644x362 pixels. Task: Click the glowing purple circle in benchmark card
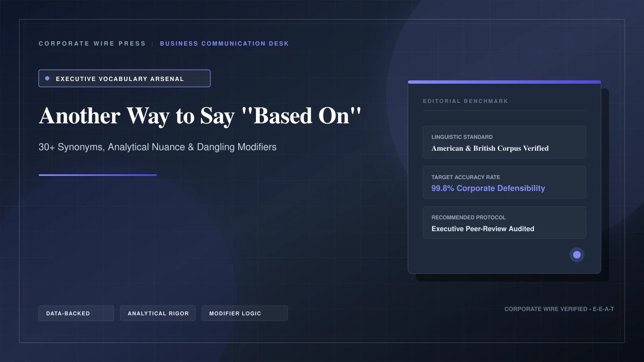click(577, 255)
